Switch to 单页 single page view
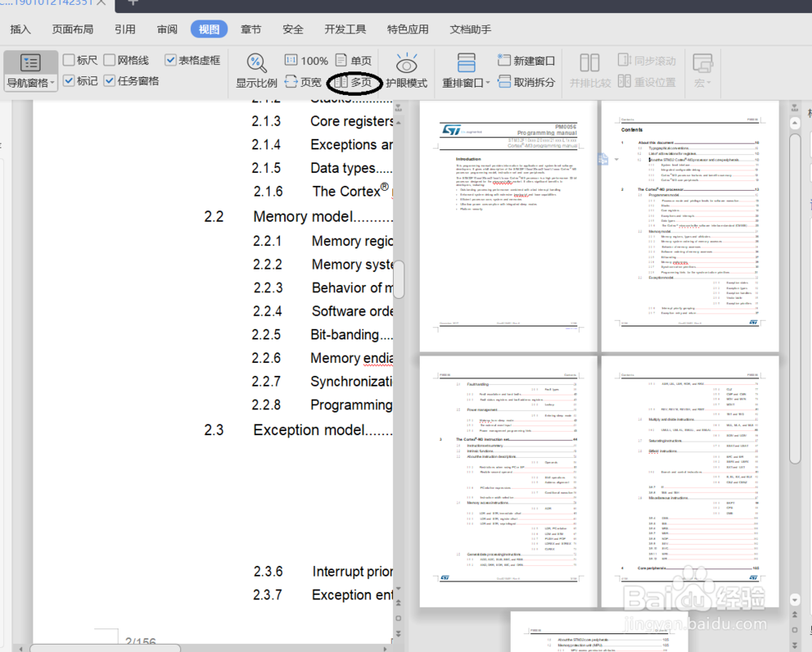This screenshot has height=652, width=812. [x=354, y=61]
